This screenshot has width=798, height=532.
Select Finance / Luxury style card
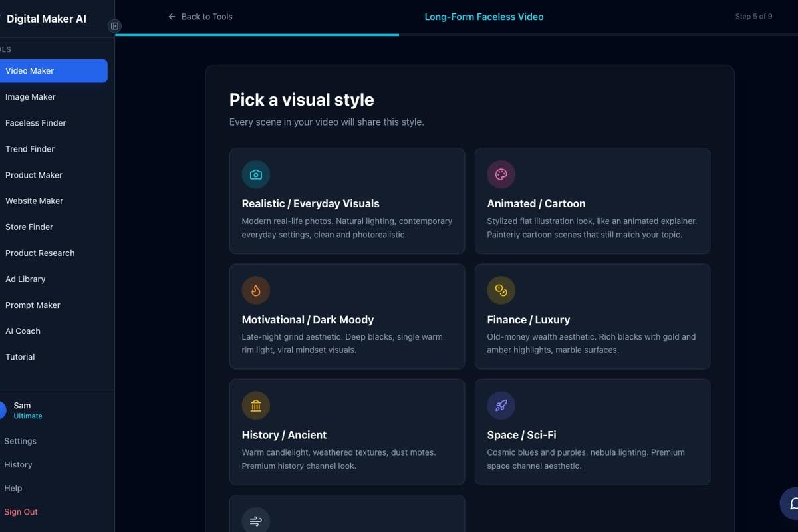pos(593,317)
